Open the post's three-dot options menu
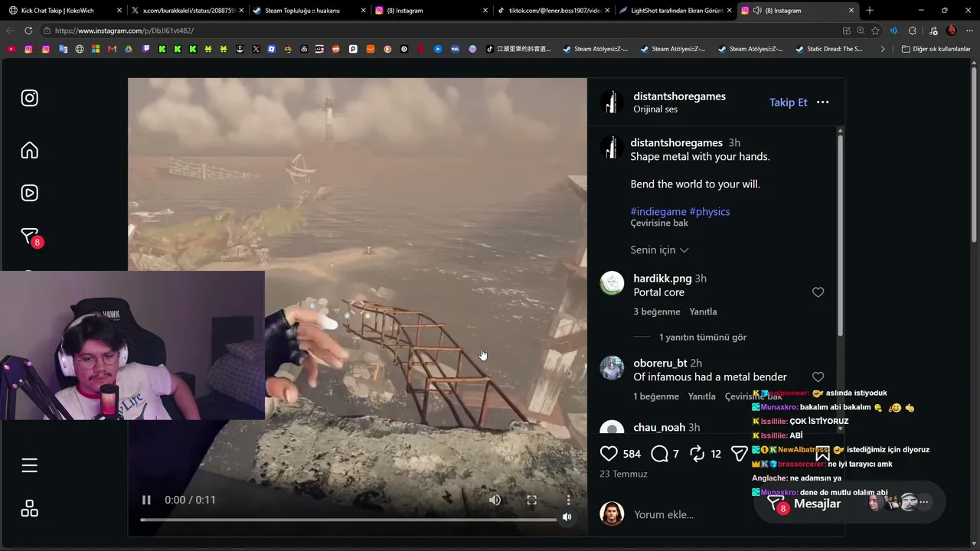This screenshot has width=980, height=551. coord(822,103)
